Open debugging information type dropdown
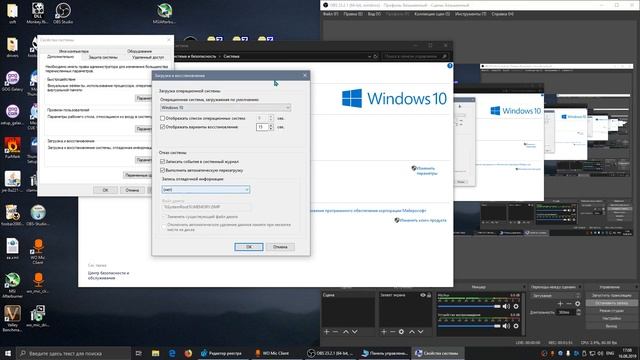 (206, 190)
